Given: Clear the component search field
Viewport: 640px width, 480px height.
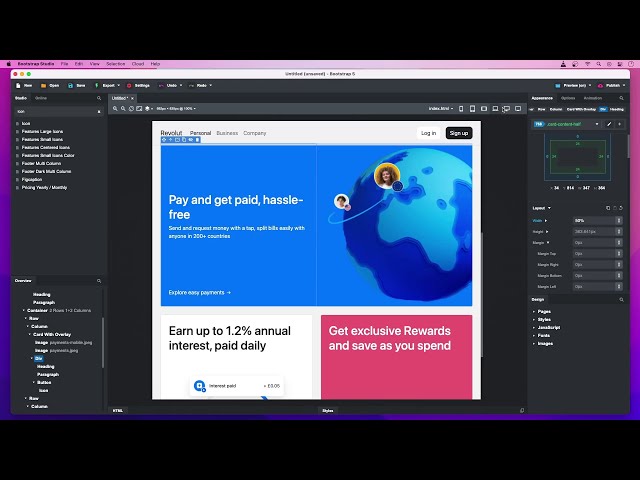Looking at the screenshot, I should pos(99,111).
